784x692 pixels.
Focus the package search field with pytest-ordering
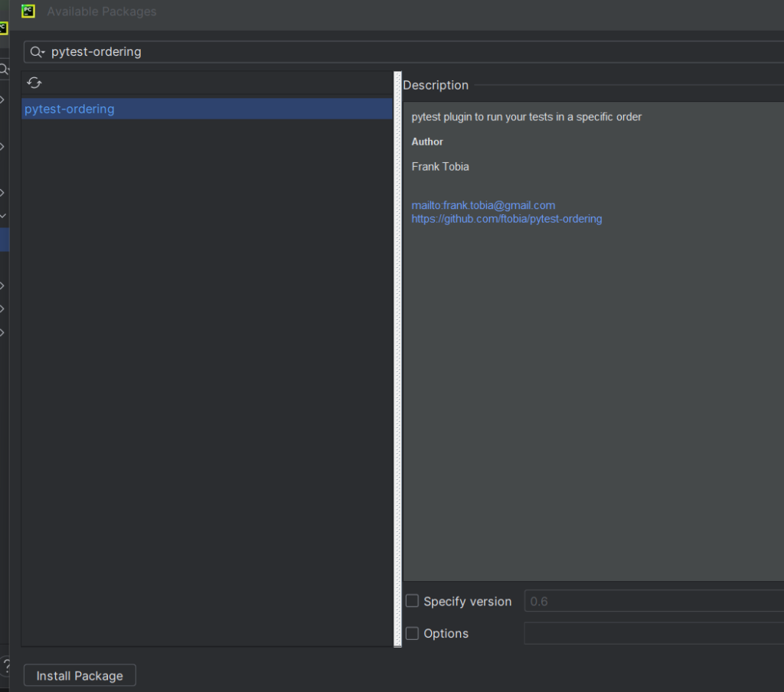pyautogui.click(x=403, y=52)
